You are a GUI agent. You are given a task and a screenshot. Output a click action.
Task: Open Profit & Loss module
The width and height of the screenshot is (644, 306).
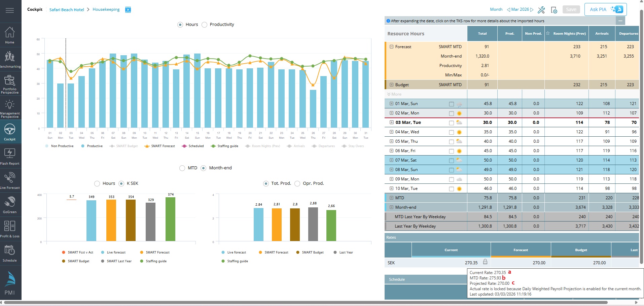pyautogui.click(x=10, y=229)
